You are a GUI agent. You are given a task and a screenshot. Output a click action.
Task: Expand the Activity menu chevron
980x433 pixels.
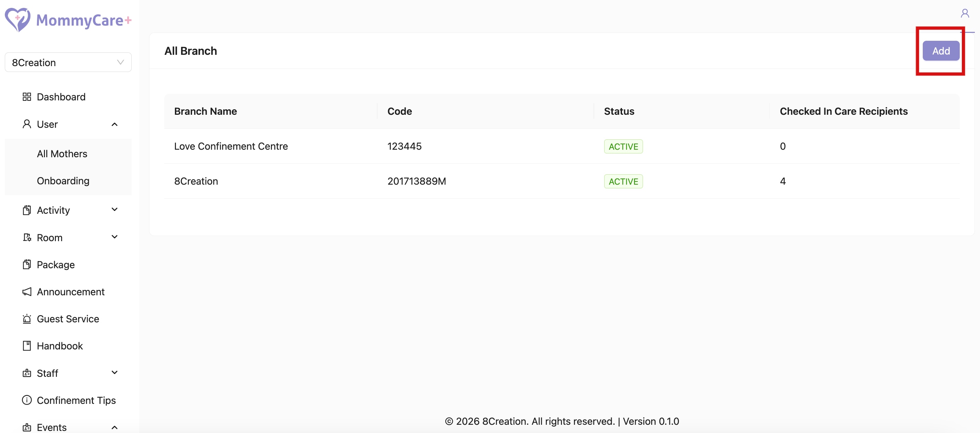(115, 210)
